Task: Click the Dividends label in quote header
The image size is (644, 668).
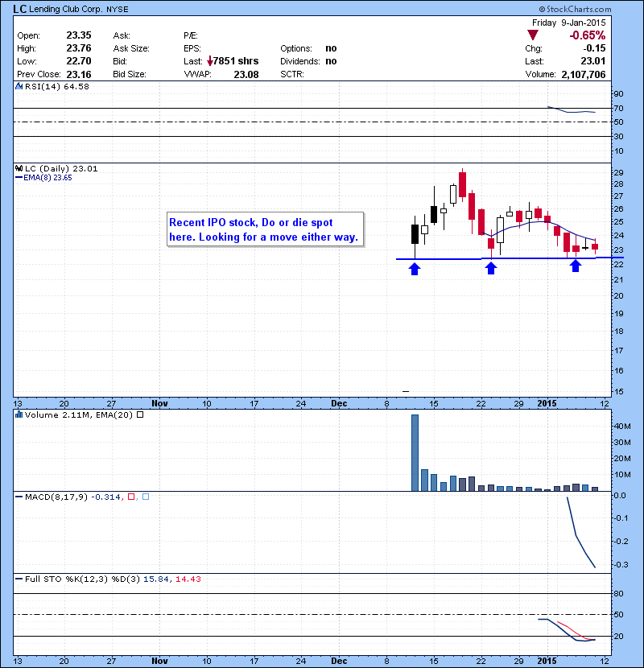Action: (x=300, y=61)
